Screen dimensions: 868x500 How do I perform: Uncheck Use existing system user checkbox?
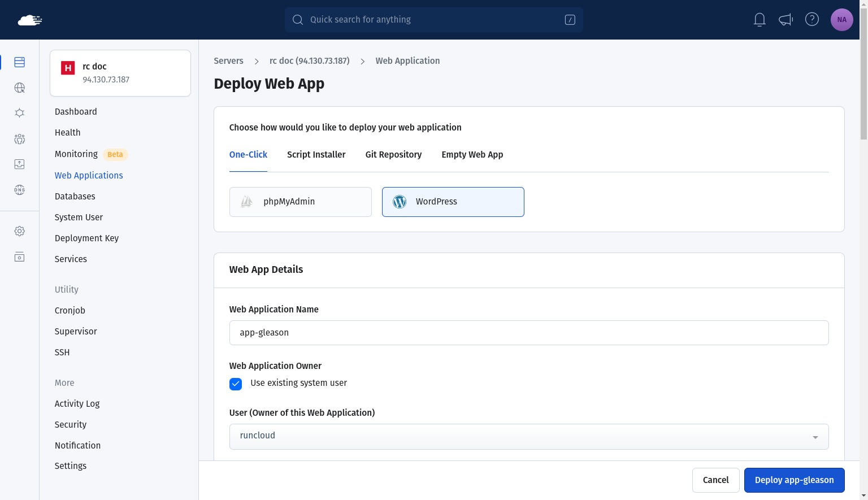pos(236,384)
